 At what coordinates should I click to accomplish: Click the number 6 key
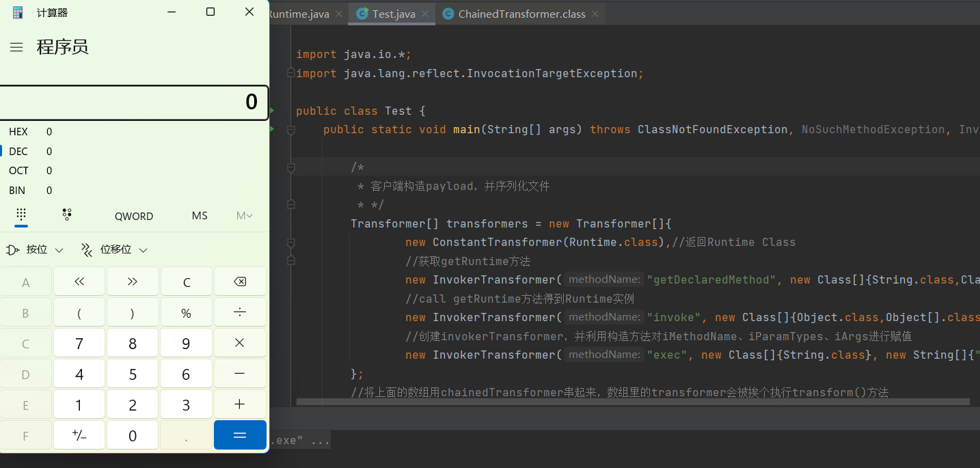click(x=186, y=374)
